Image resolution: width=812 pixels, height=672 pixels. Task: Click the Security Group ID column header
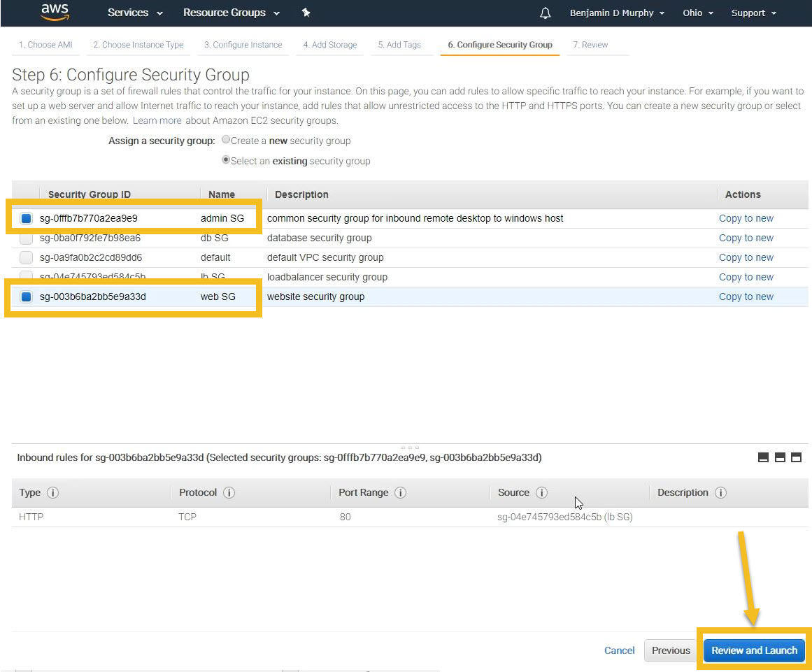coord(89,194)
